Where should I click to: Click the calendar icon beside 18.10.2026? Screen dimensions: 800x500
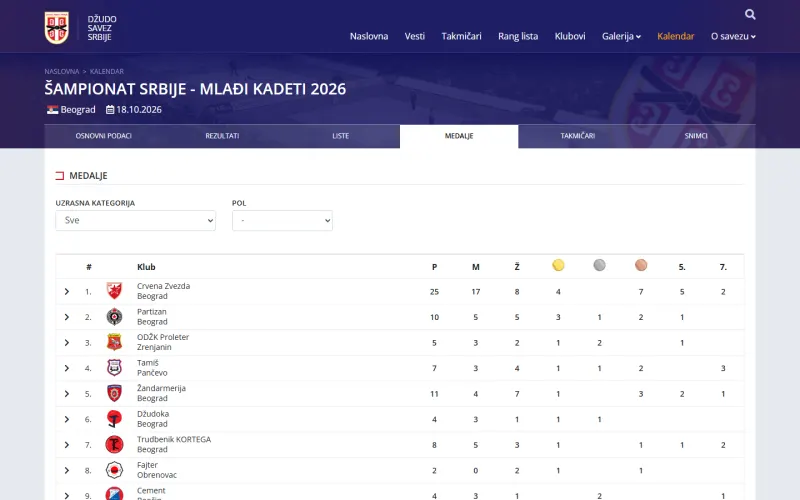[x=110, y=110]
